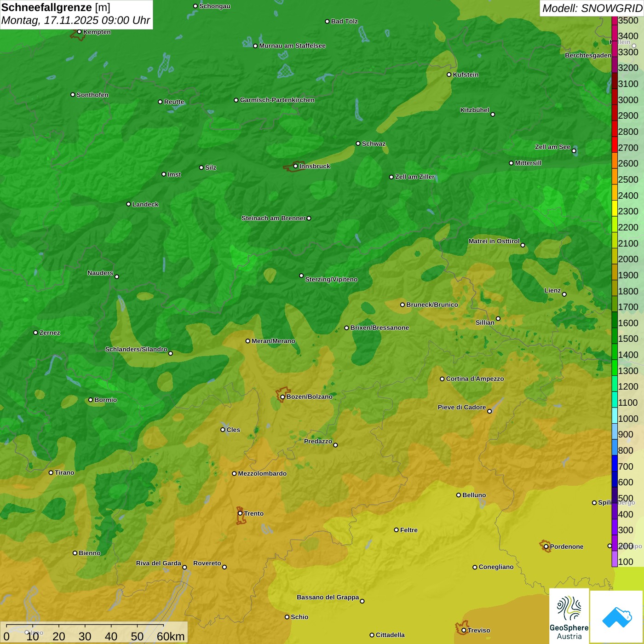
Task: Click the Cortina d'Ampezzo label
Action: click(475, 379)
